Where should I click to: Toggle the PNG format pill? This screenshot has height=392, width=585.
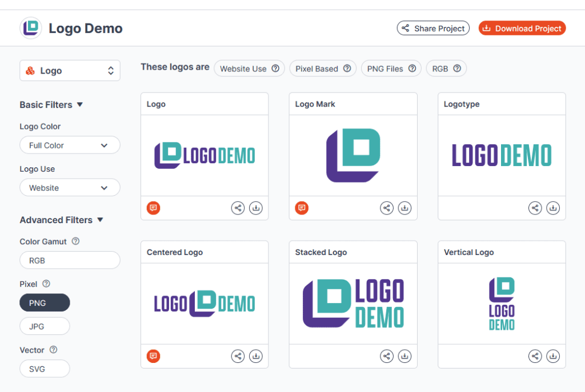click(x=45, y=302)
